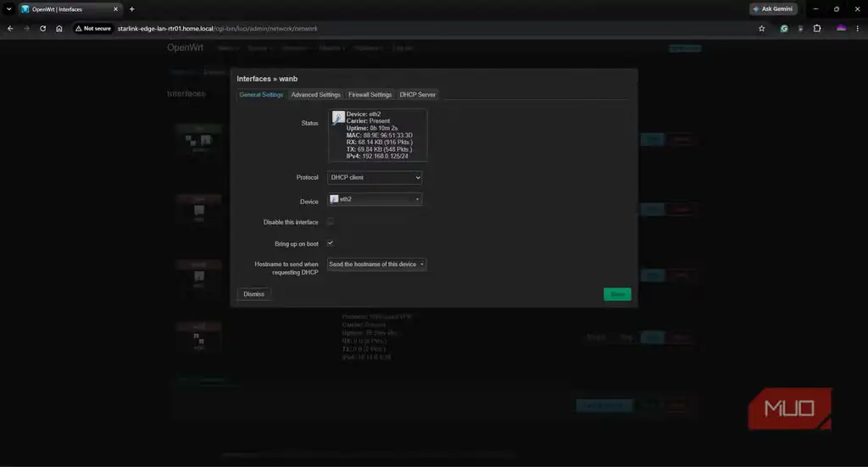Tick the Disable this interface checkbox
The width and height of the screenshot is (868, 467).
point(331,222)
